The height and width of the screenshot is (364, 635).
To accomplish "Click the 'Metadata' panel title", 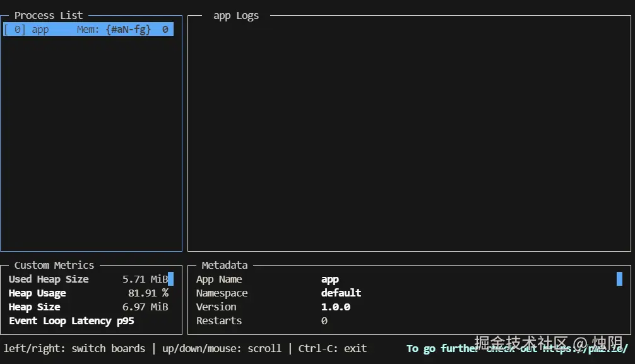I will click(x=225, y=265).
